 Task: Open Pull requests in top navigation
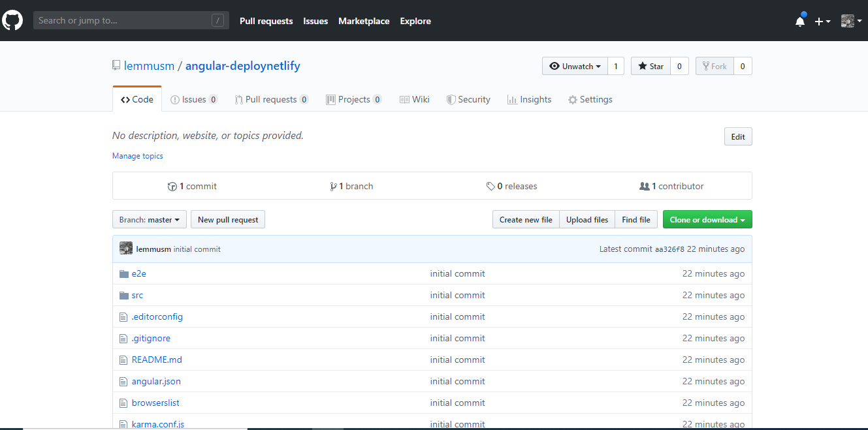pyautogui.click(x=266, y=21)
